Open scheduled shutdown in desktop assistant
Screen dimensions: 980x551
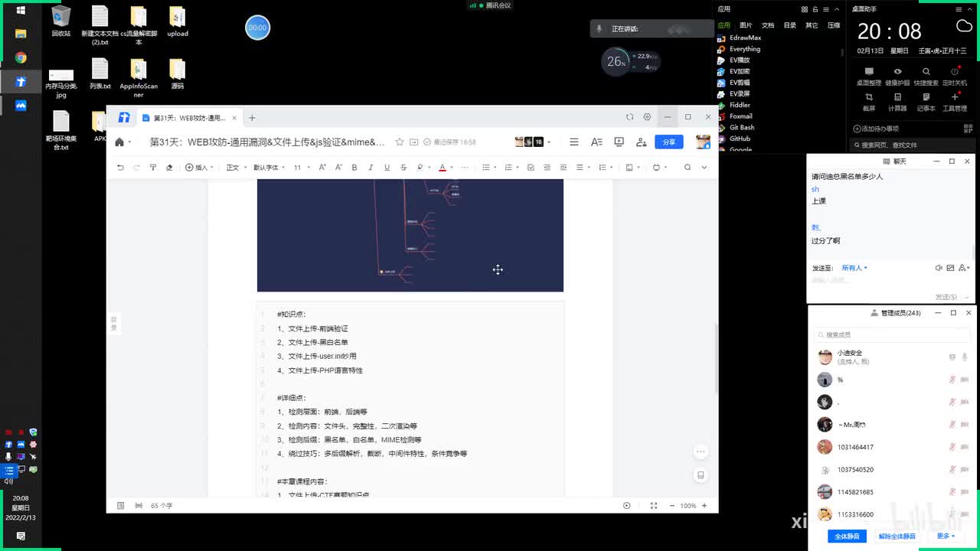coord(955,76)
